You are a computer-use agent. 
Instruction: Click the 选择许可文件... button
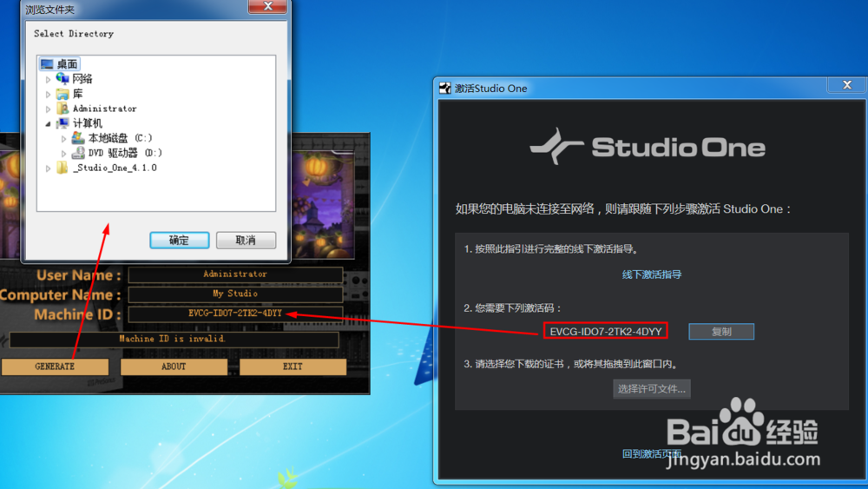pyautogui.click(x=652, y=389)
